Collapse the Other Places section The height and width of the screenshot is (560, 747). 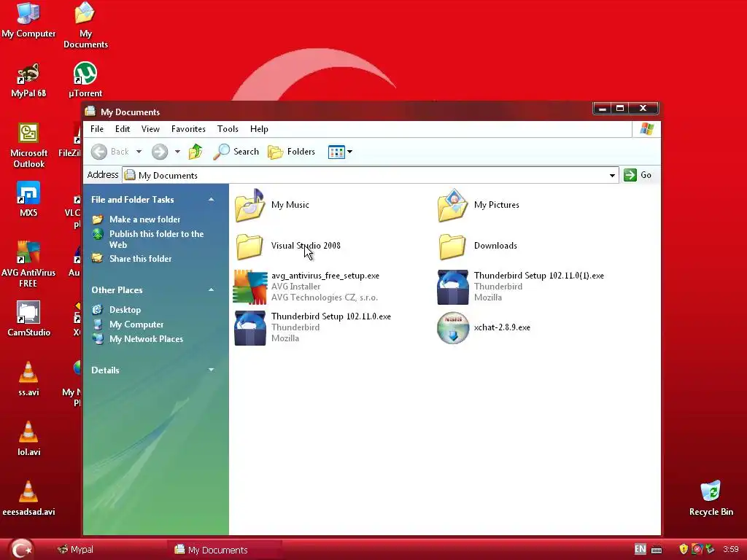[x=211, y=290]
